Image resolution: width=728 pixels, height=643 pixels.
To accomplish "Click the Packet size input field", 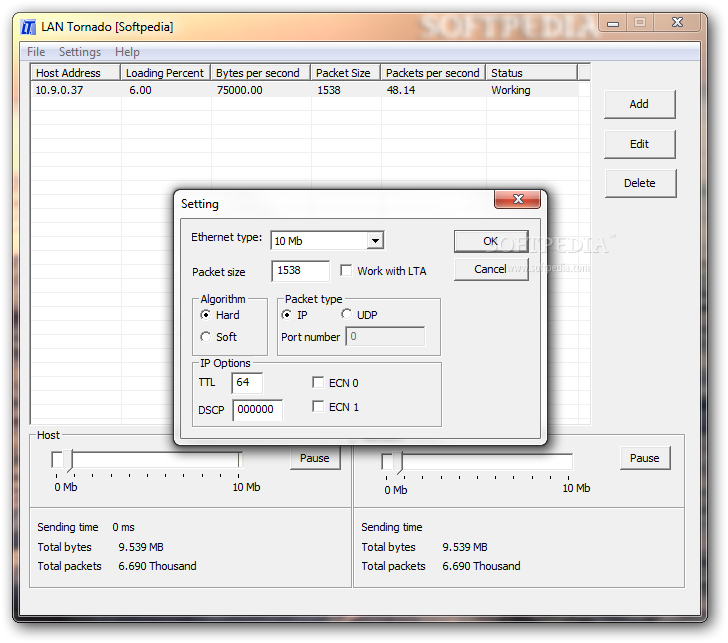I will point(300,271).
